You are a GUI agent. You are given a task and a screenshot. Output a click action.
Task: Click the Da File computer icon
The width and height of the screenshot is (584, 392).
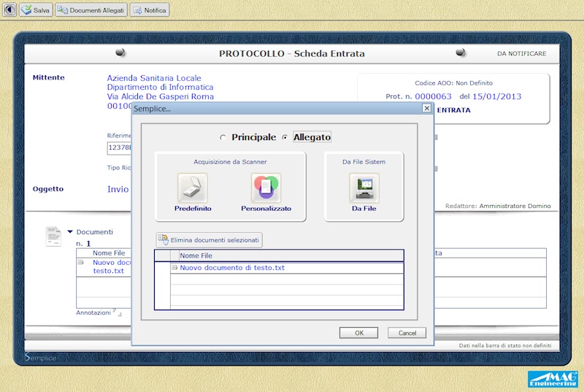pyautogui.click(x=364, y=188)
